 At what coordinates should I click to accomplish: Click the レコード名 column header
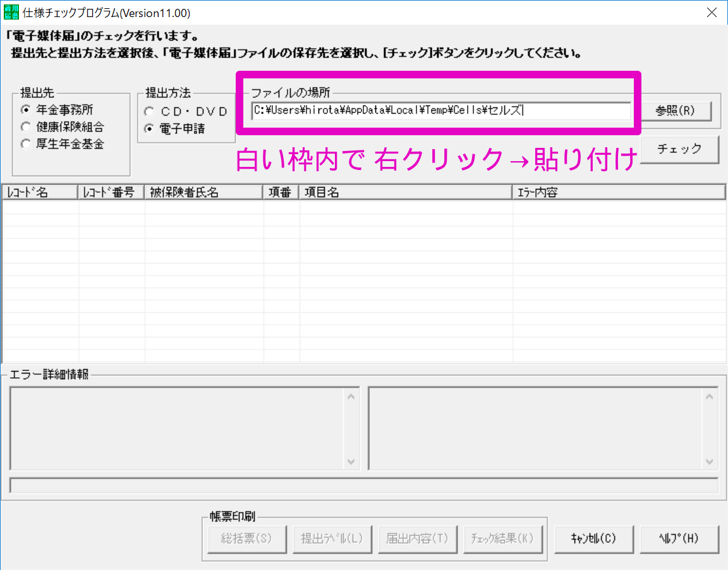pyautogui.click(x=40, y=192)
